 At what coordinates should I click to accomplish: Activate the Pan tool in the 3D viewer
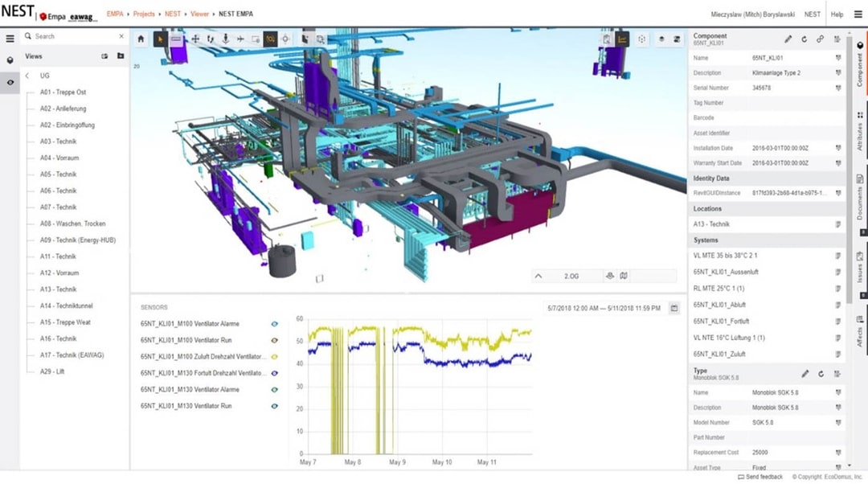tap(195, 38)
